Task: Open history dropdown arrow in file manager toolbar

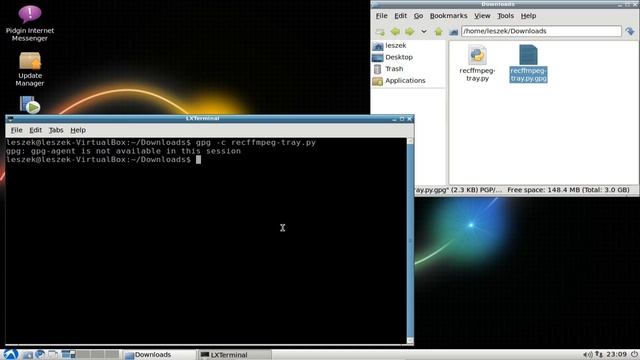Action: coord(424,31)
